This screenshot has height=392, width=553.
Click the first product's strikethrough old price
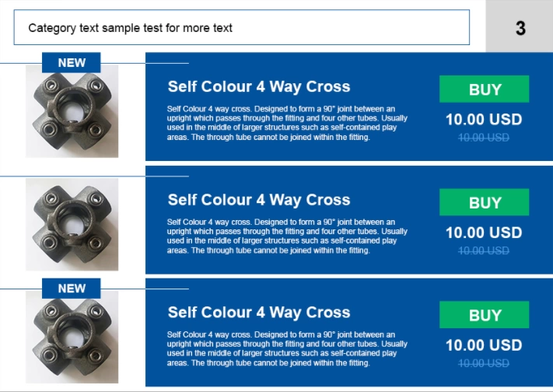(483, 138)
